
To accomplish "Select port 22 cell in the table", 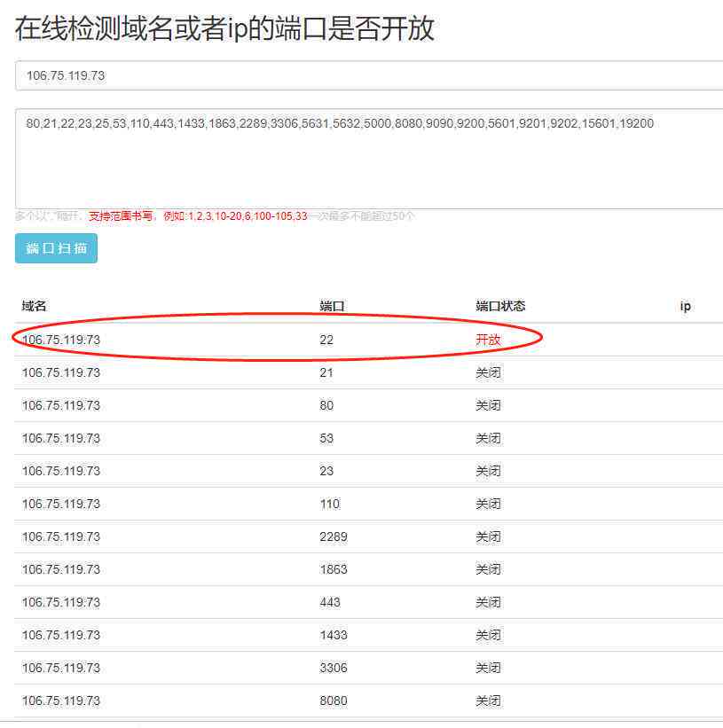I will (326, 340).
